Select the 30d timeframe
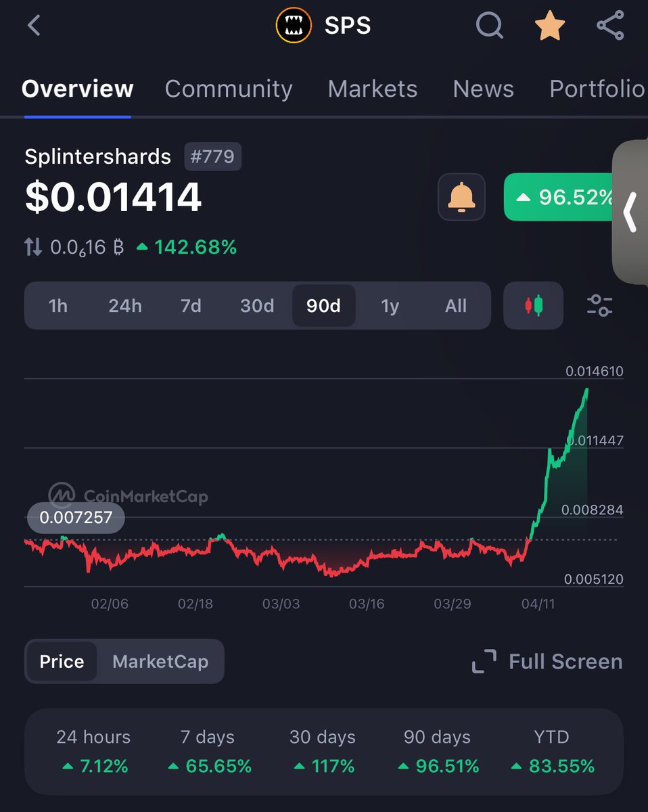This screenshot has height=812, width=648. (x=257, y=306)
